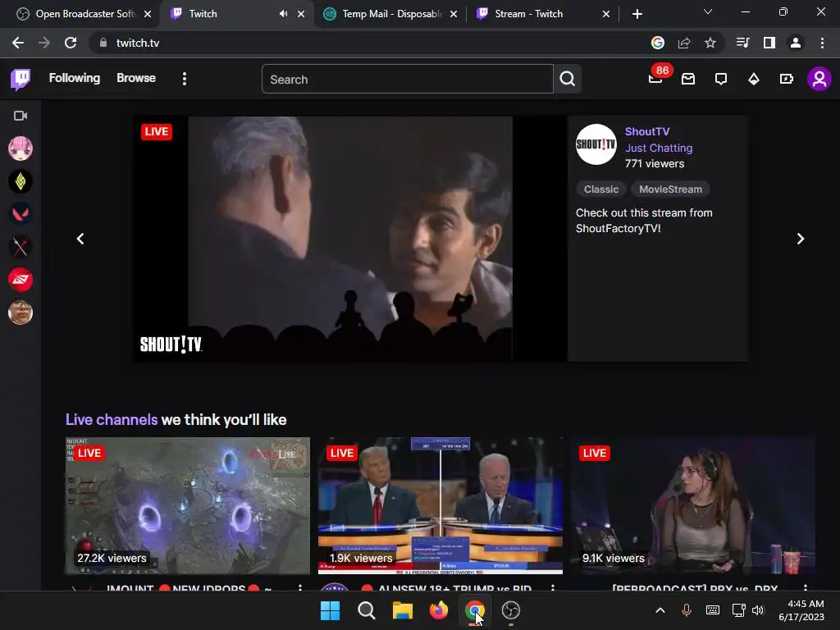
Task: Open the Windows Start menu
Action: tap(330, 610)
